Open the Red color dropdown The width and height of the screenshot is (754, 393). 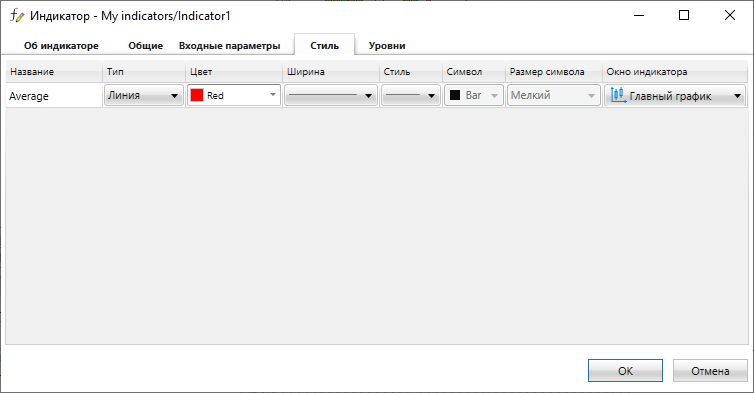pyautogui.click(x=234, y=95)
